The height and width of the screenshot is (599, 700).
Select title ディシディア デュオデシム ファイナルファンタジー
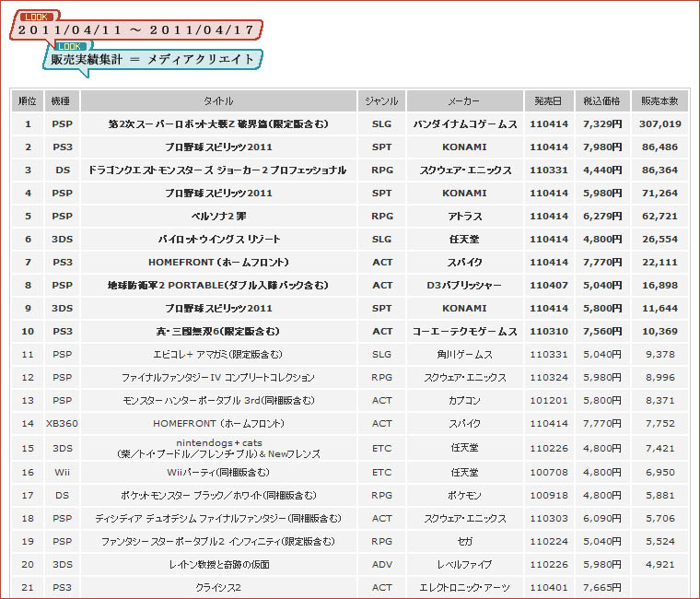(x=218, y=519)
